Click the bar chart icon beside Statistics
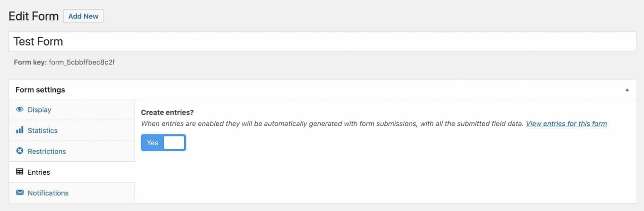The height and width of the screenshot is (211, 644). (19, 130)
